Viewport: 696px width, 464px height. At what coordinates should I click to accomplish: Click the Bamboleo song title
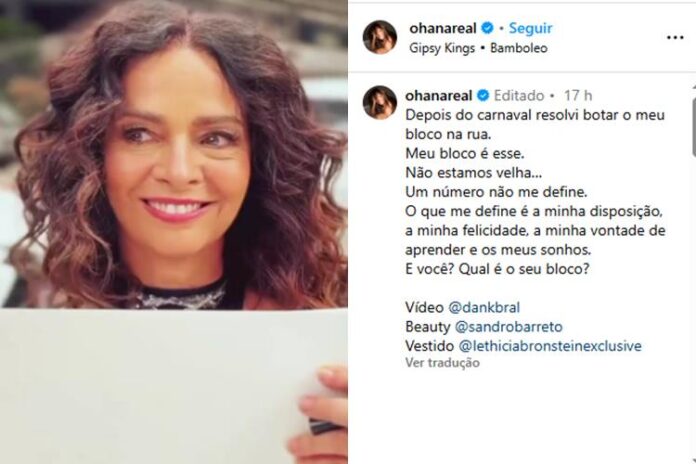tap(518, 48)
